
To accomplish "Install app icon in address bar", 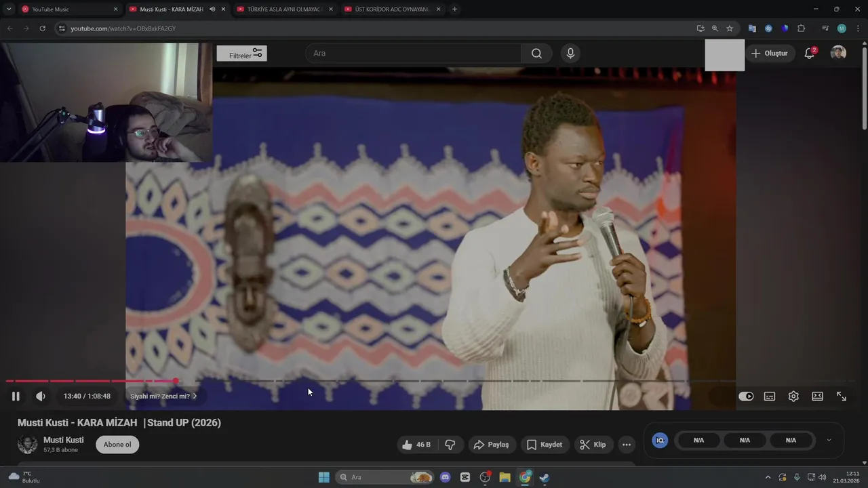I will click(x=701, y=28).
